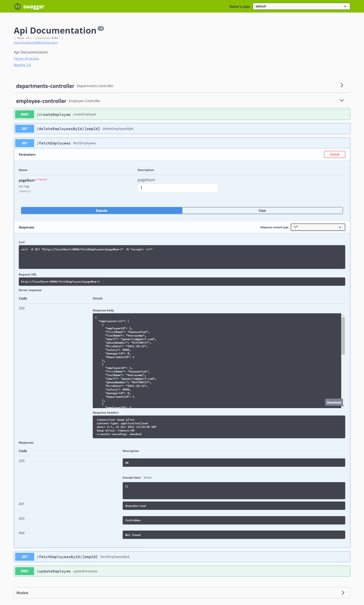Screen dimensions: 364x605
Task: Open the Response content type dropdown
Action: pos(318,227)
